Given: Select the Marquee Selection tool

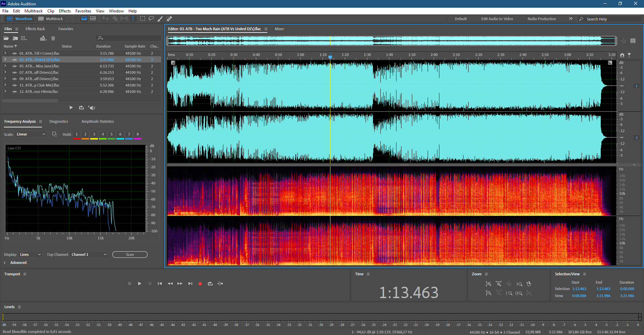Looking at the screenshot, I should tap(142, 19).
